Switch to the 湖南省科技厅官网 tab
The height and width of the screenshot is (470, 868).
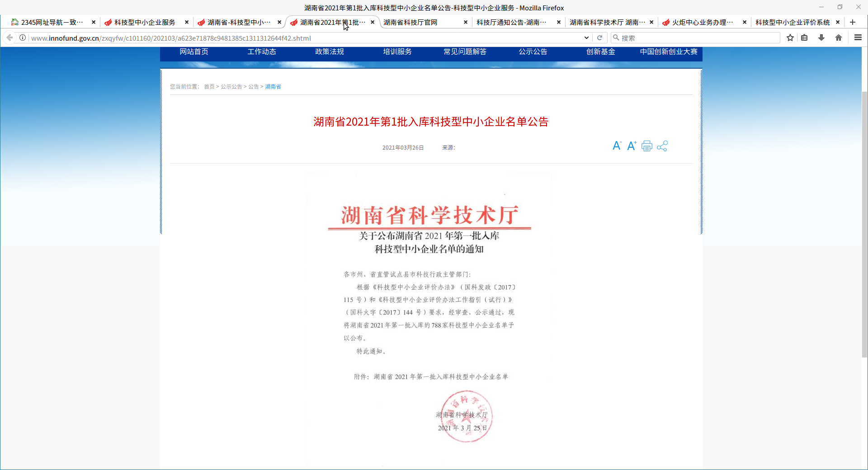(x=410, y=22)
